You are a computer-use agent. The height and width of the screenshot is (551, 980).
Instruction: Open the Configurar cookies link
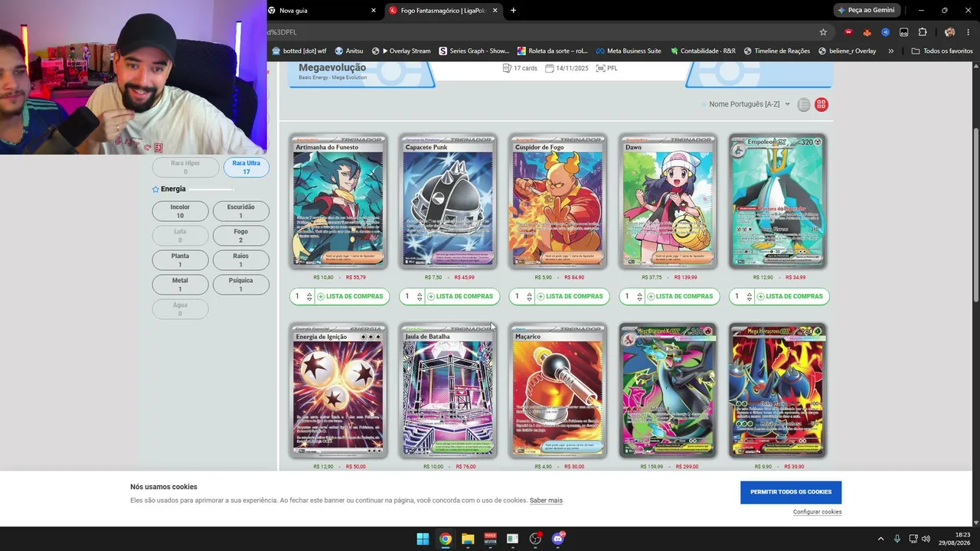click(817, 512)
